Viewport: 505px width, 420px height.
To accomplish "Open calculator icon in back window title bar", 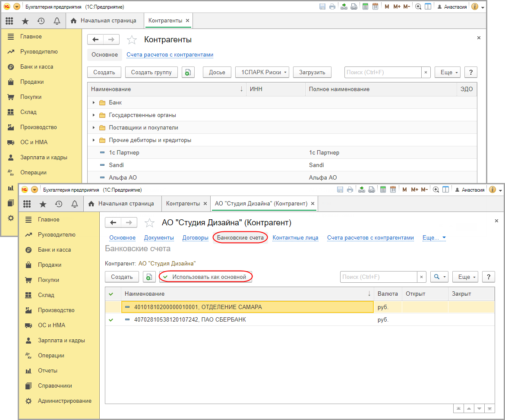I will 365,6.
